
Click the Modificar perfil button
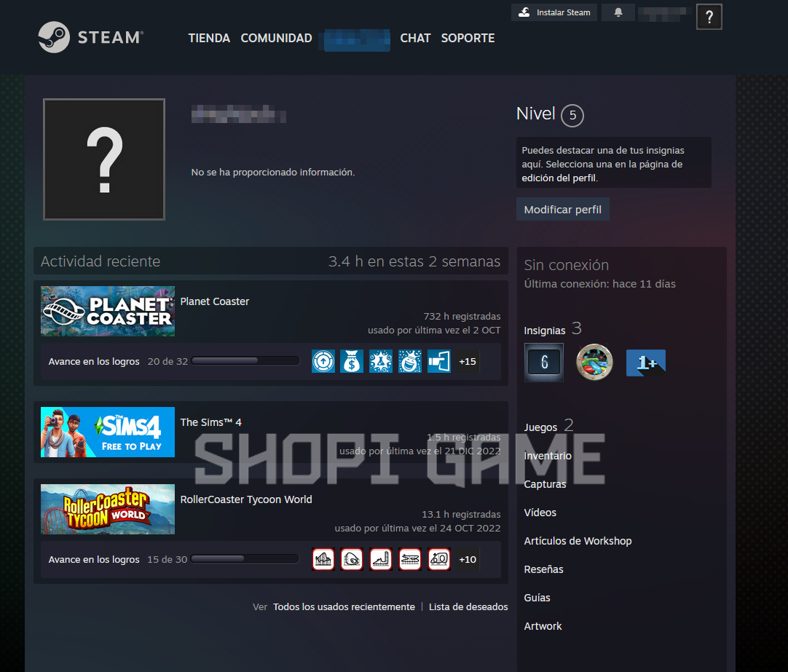(562, 209)
